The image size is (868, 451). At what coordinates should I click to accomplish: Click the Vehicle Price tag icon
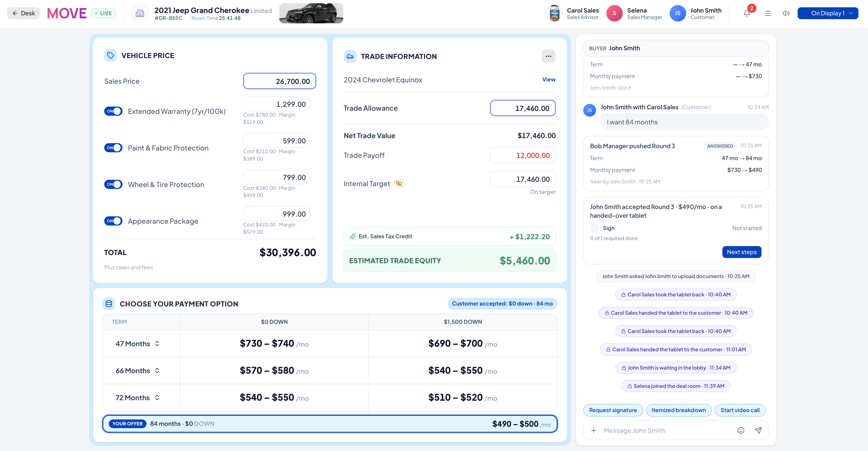coord(111,55)
